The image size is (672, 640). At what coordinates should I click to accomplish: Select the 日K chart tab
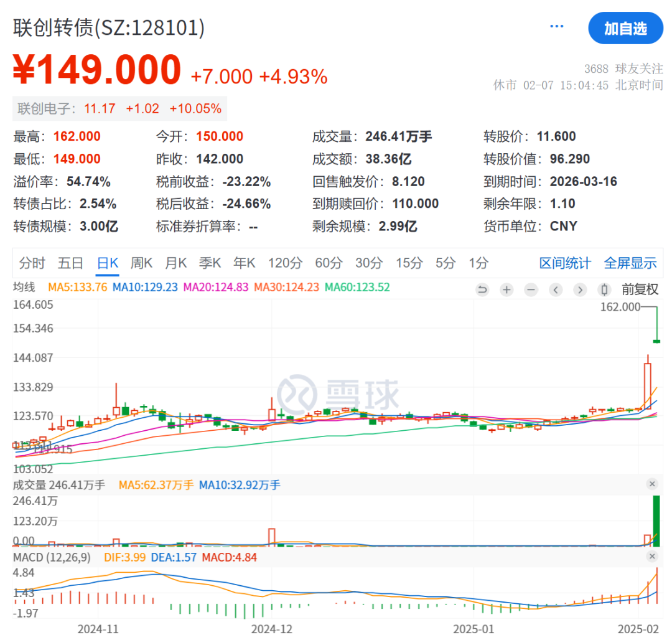pos(108,263)
